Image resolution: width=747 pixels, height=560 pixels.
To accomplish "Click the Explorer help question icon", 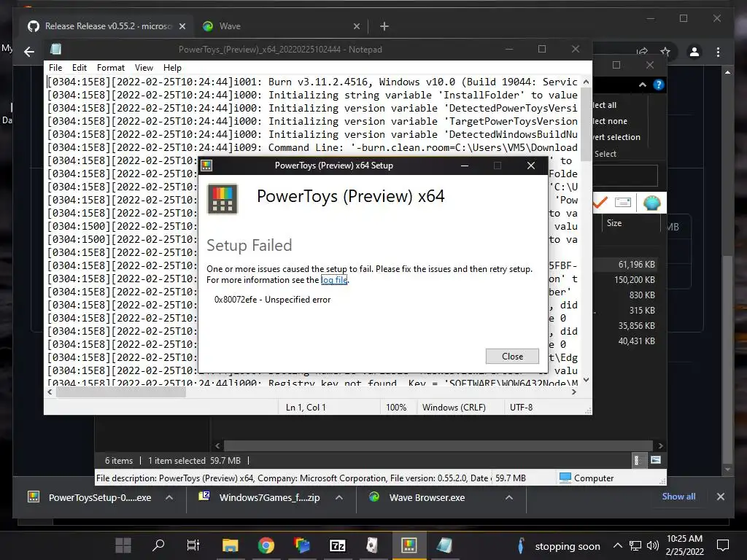I will click(659, 85).
